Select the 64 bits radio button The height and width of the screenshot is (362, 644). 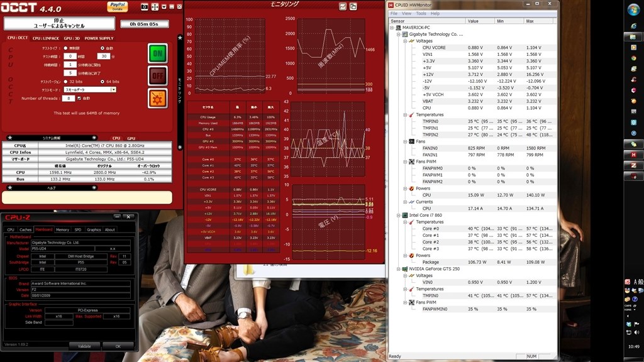(x=103, y=81)
